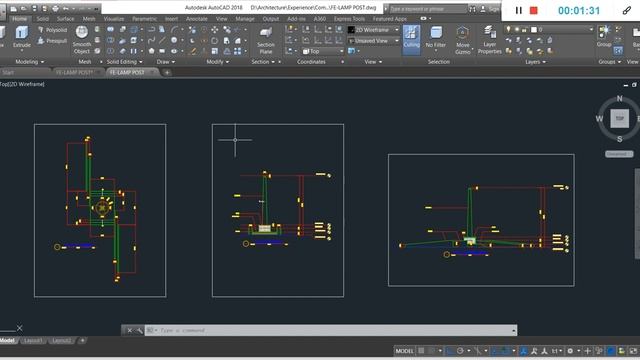
Task: Expand the Solid Editing panel
Action: tap(124, 62)
